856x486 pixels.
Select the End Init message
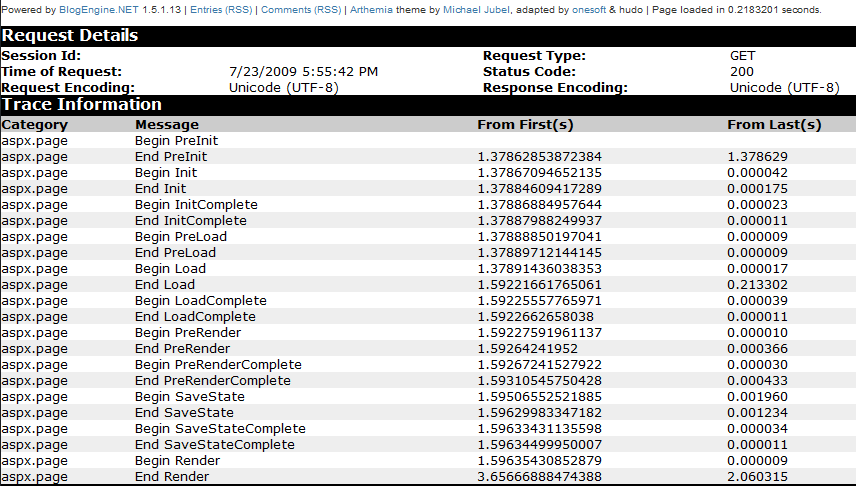[160, 188]
